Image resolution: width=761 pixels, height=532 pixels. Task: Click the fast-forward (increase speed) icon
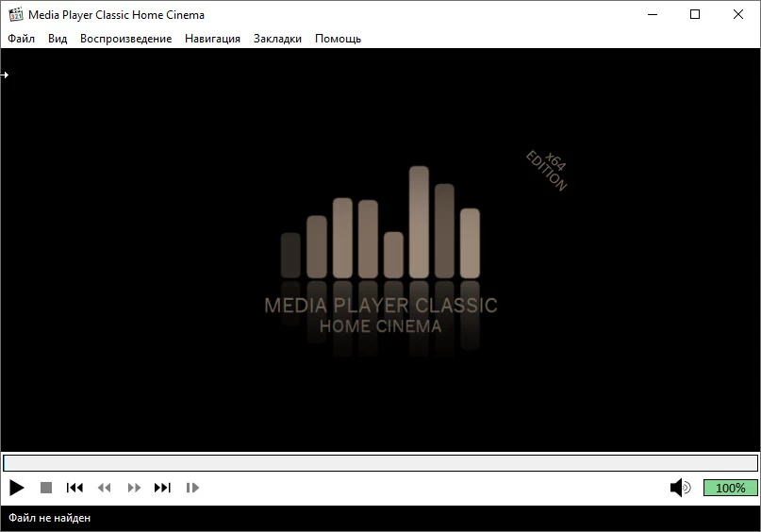pos(134,488)
